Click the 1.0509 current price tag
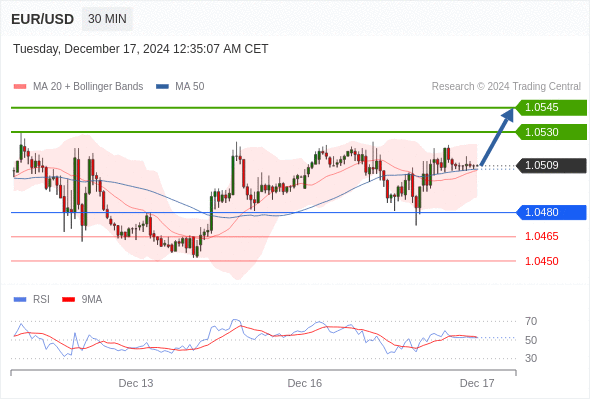The width and height of the screenshot is (590, 400). tap(551, 166)
